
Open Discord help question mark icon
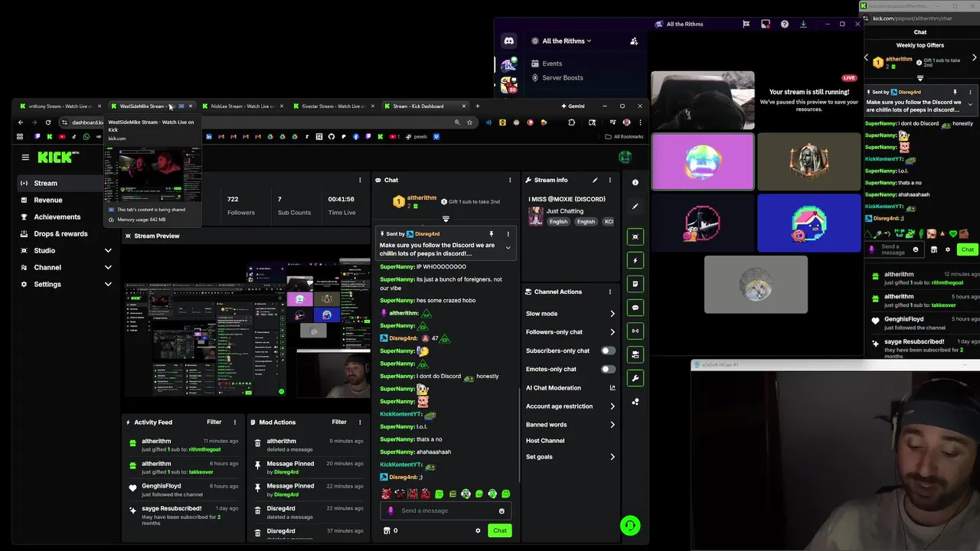[x=785, y=24]
